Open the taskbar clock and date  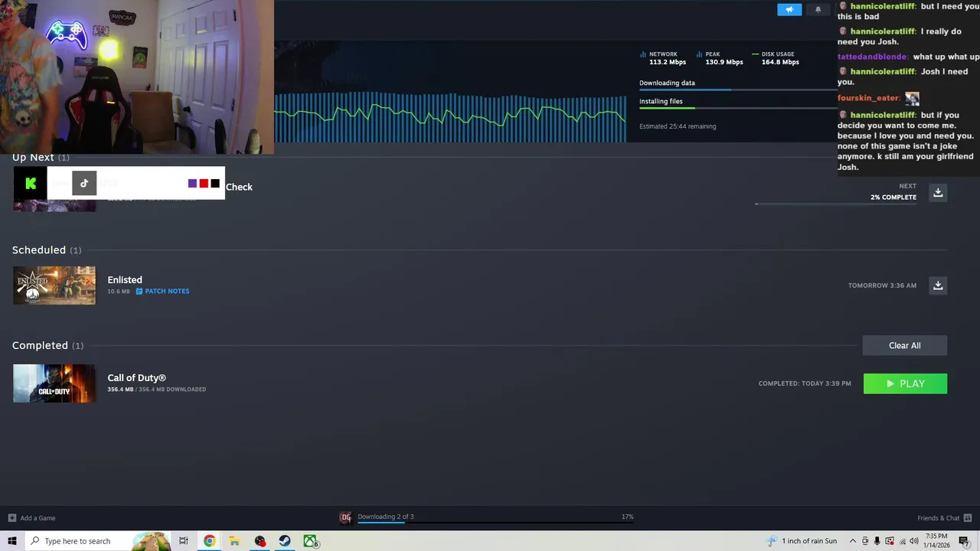coord(936,541)
